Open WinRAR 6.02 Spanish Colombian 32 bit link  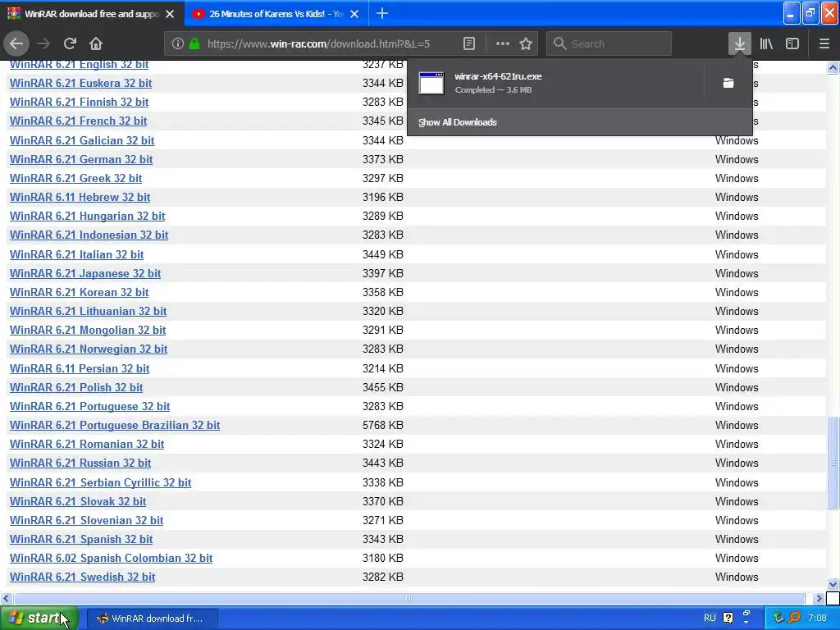[x=111, y=558]
